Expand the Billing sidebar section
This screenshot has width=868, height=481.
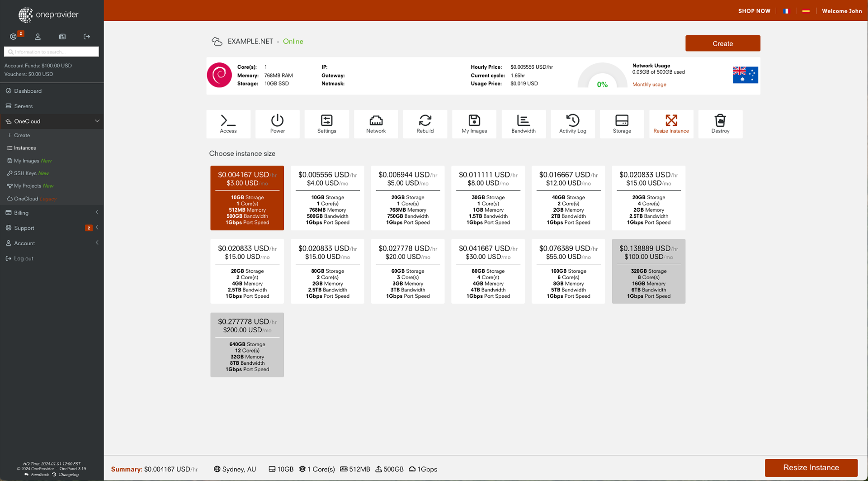coord(52,213)
